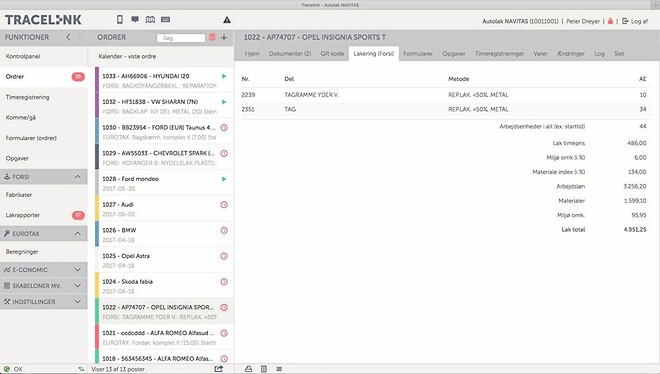Screen dimensions: 660x374
Task: Open the keyboard icon in header
Action: [166, 19]
